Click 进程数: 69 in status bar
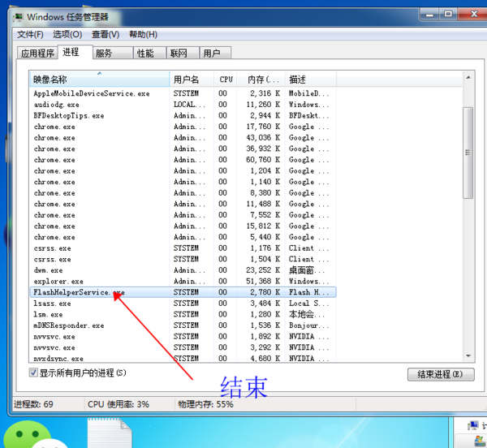The height and width of the screenshot is (448, 487). click(33, 404)
